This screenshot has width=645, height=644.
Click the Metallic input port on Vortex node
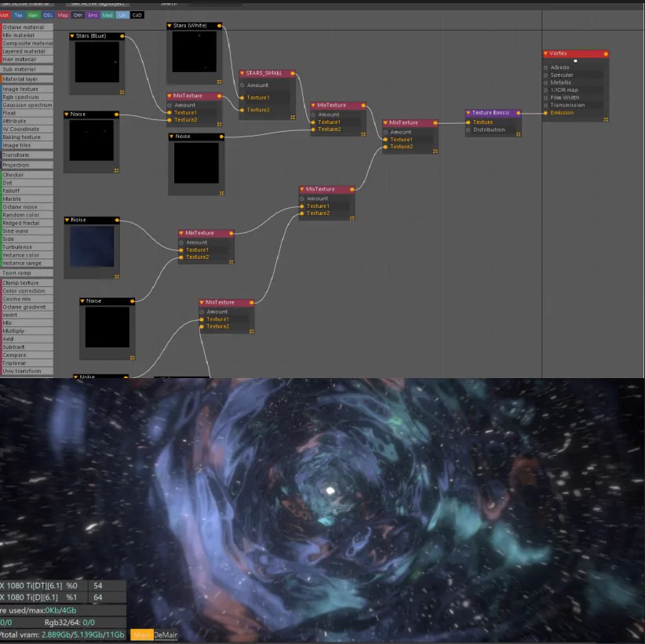click(x=545, y=82)
